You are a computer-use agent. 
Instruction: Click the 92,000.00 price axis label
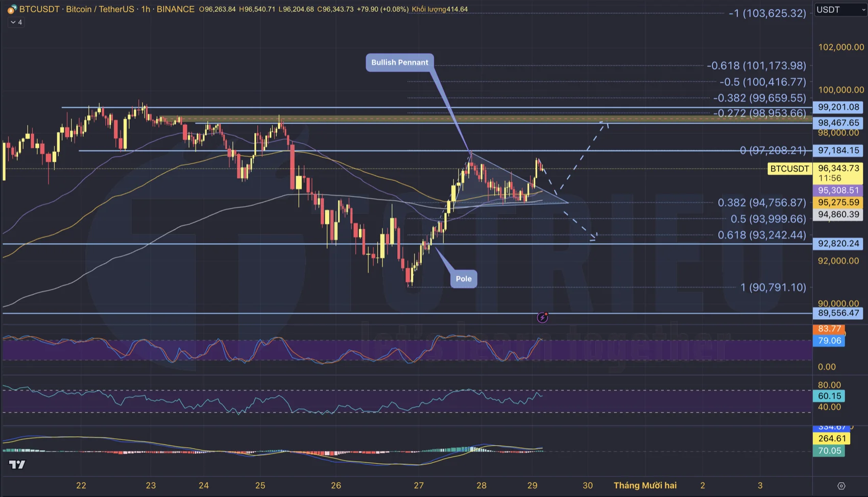tap(838, 261)
